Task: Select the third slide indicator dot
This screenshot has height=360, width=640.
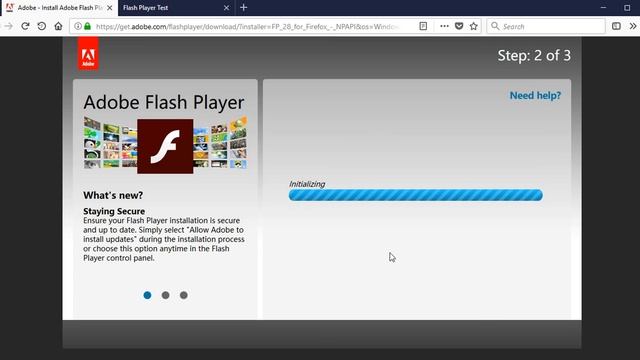Action: 184,295
